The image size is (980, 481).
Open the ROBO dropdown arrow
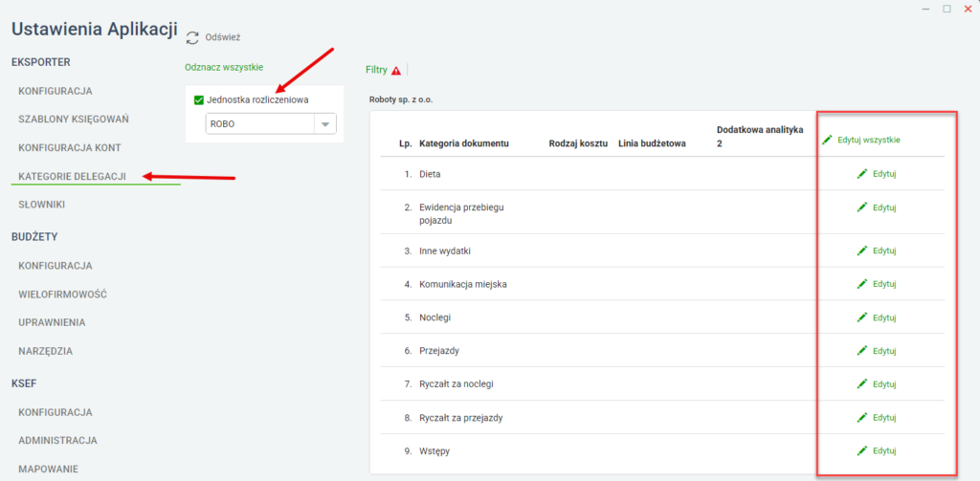point(324,123)
